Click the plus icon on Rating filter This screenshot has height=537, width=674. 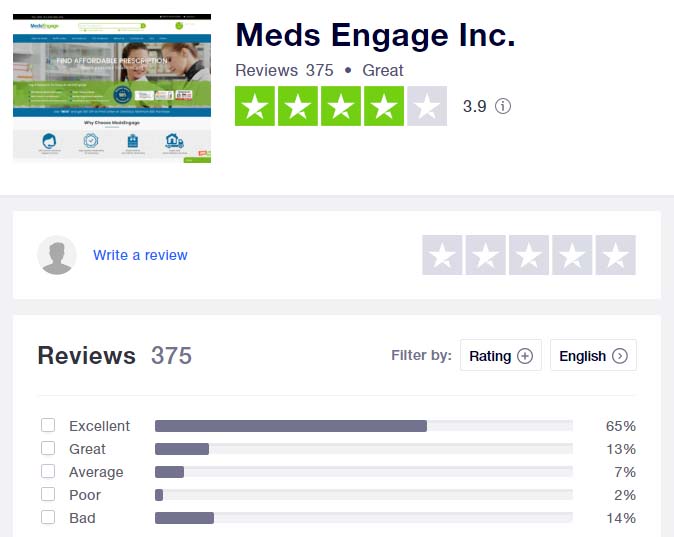(x=524, y=356)
